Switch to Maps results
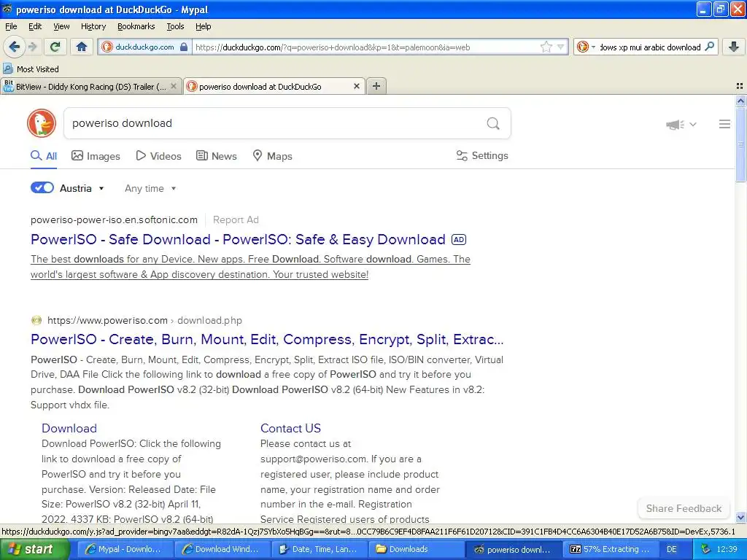The width and height of the screenshot is (747, 560). point(273,156)
